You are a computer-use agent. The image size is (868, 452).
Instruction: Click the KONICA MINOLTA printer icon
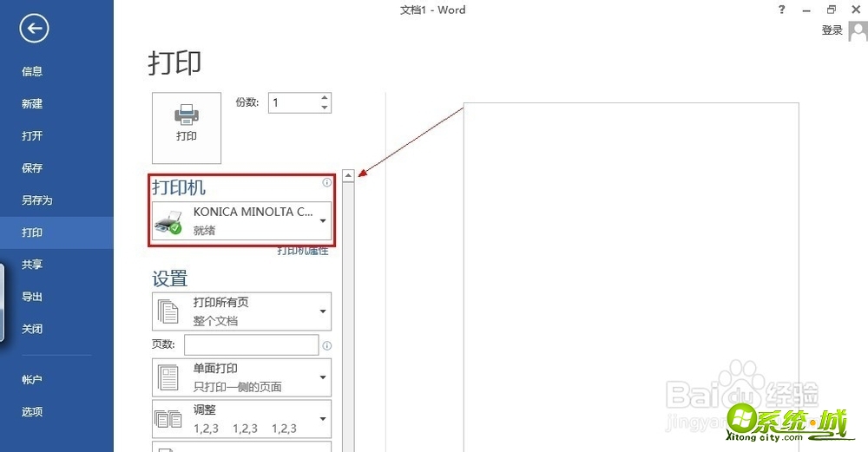(169, 221)
